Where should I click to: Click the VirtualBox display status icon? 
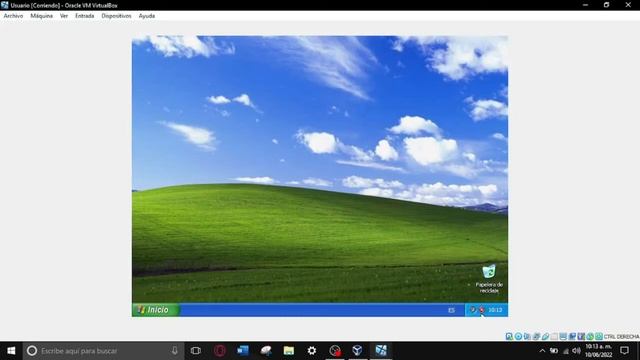click(x=563, y=336)
